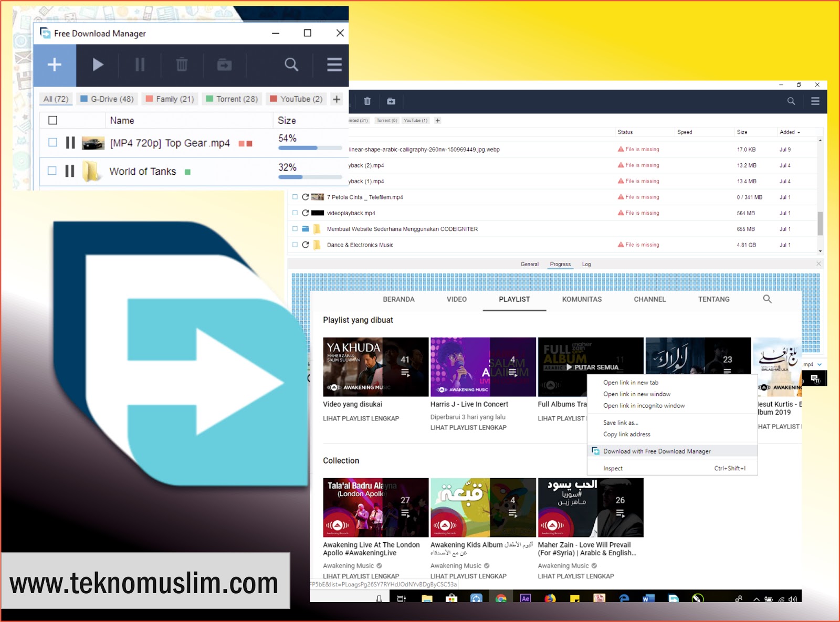Add a new tag with plus next to YouTube (2)
Image resolution: width=840 pixels, height=622 pixels.
tap(337, 99)
